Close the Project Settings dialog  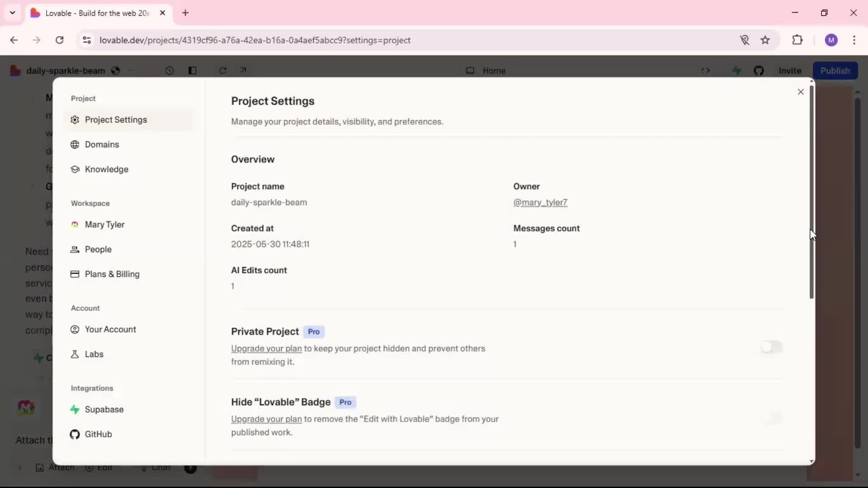[801, 92]
